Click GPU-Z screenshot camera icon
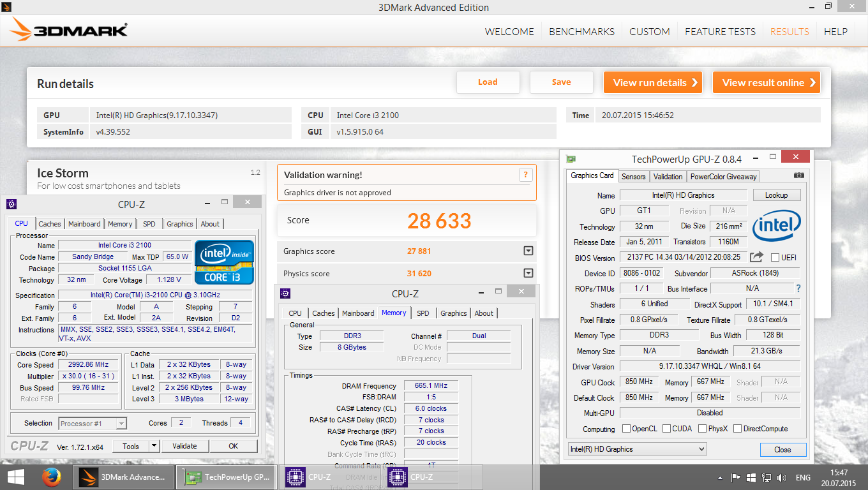Viewport: 868px width, 490px height. pos(799,175)
